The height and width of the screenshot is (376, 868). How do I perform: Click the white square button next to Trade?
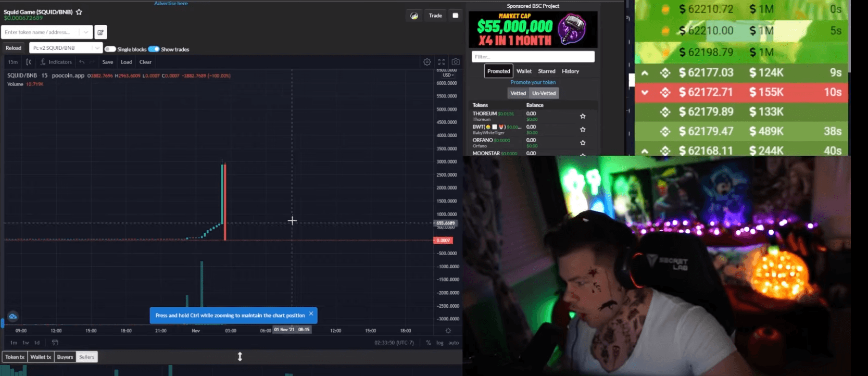[456, 16]
